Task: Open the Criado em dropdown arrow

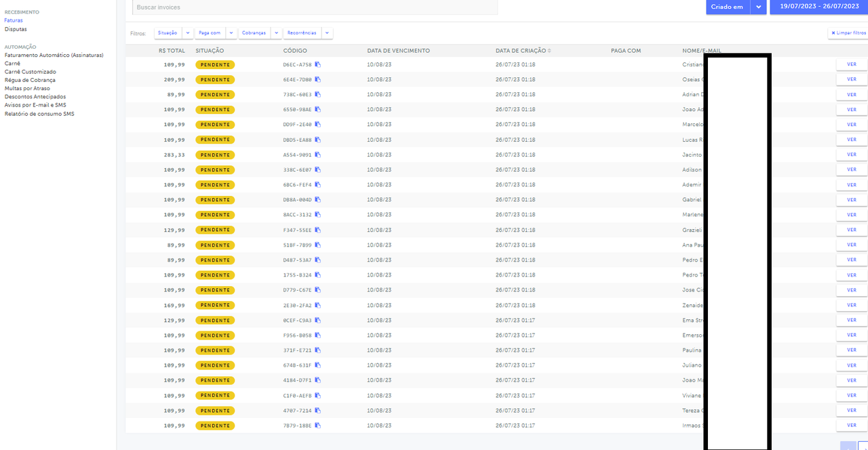Action: 758,7
